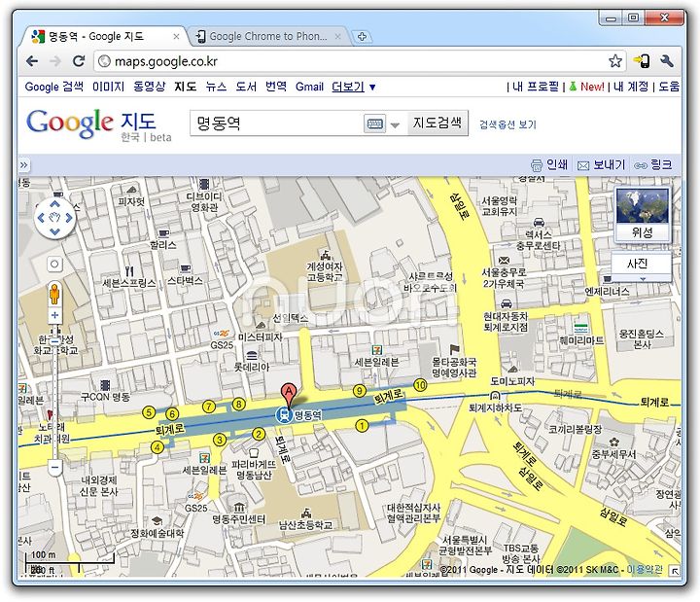
Task: Expand the layer options arrow under 사진
Action: pyautogui.click(x=643, y=279)
